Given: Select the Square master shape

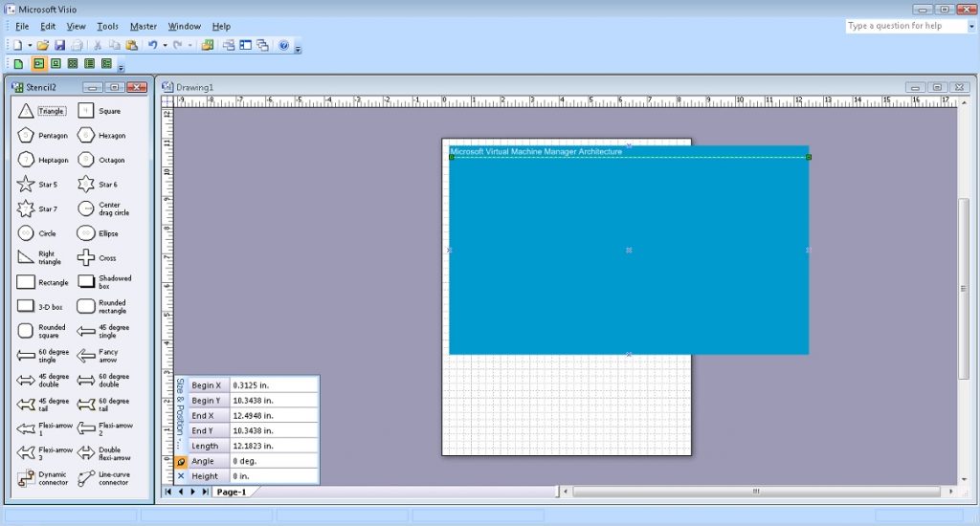Looking at the screenshot, I should tap(100, 111).
